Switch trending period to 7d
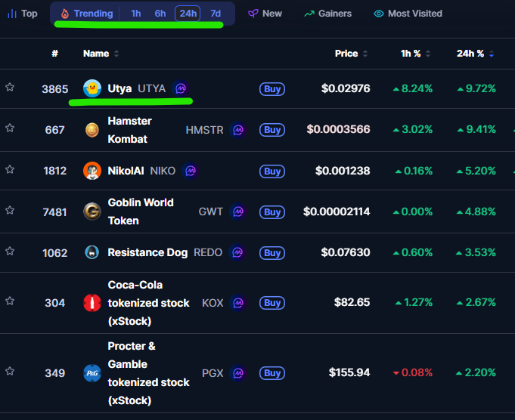The height and width of the screenshot is (420, 515). pyautogui.click(x=216, y=14)
